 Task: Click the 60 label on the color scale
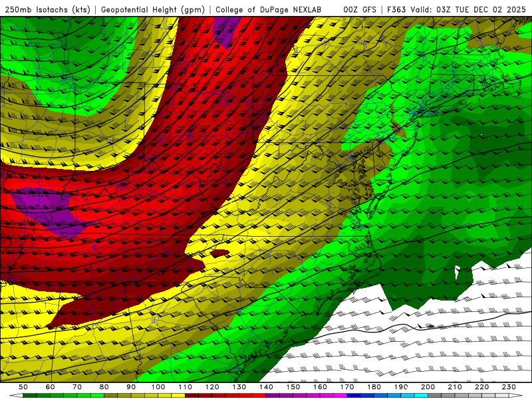[x=50, y=387]
